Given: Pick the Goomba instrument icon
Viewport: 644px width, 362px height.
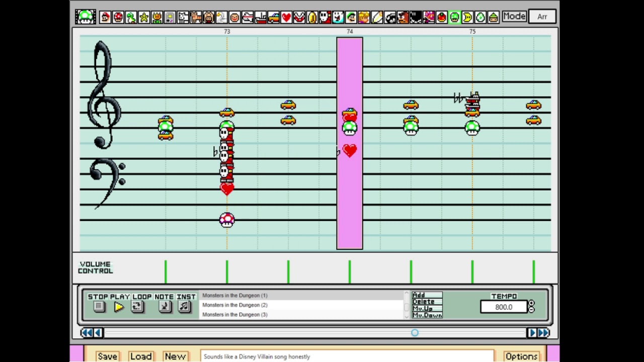Looking at the screenshot, I should [403, 17].
